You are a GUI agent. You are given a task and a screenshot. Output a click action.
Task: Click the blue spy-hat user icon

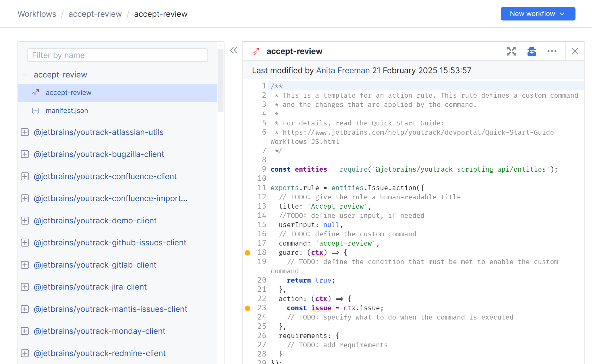(x=531, y=51)
